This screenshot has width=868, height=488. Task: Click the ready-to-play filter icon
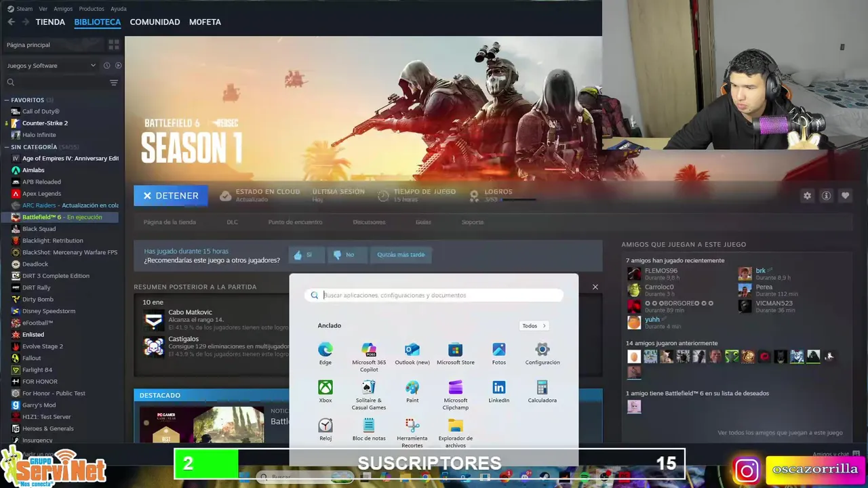click(x=118, y=66)
